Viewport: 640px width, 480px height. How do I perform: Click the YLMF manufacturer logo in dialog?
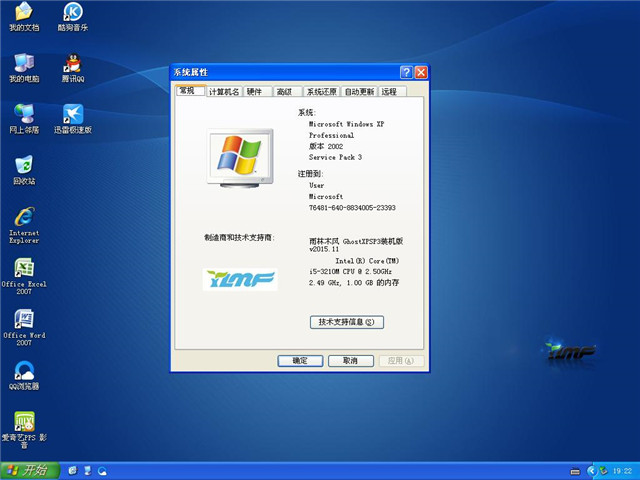pos(240,280)
